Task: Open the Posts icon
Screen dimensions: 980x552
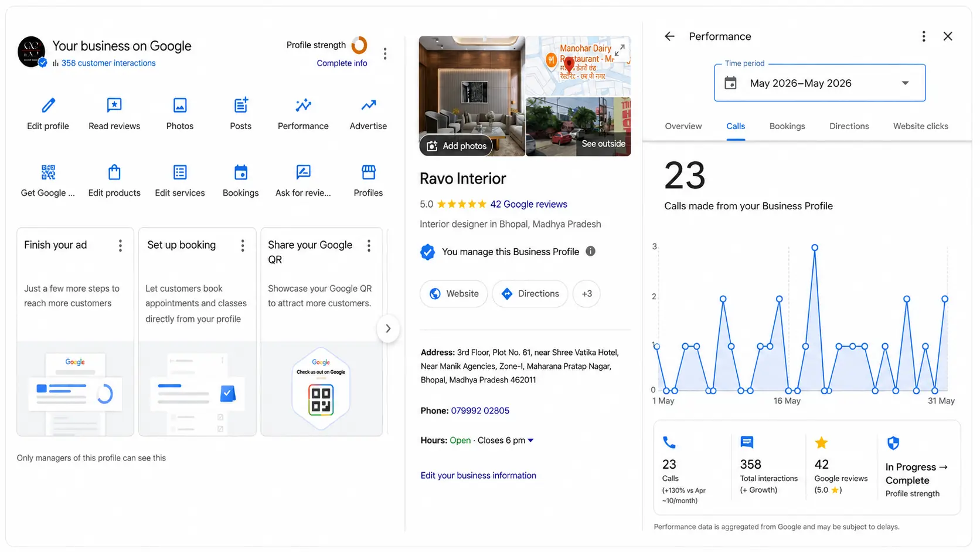Action: (241, 106)
